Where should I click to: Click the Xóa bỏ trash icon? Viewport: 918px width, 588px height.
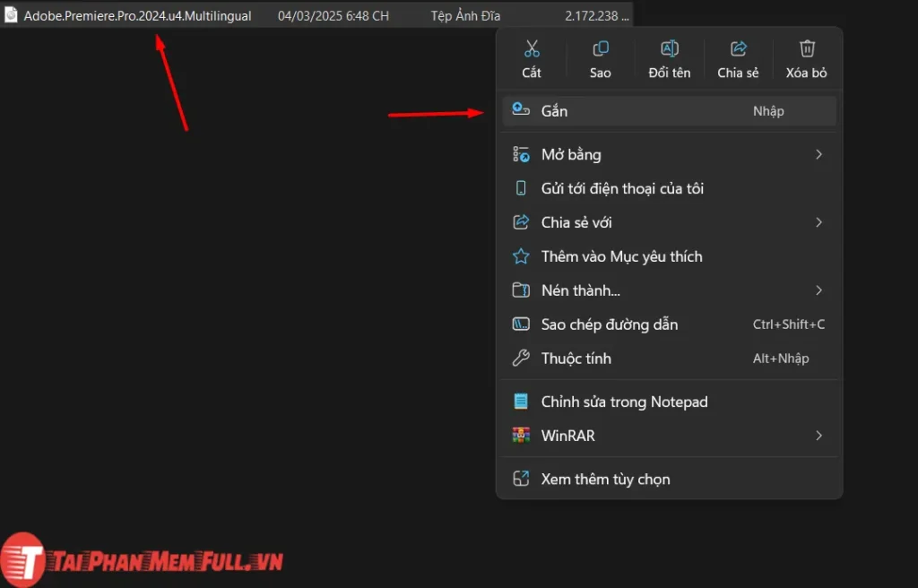tap(807, 49)
